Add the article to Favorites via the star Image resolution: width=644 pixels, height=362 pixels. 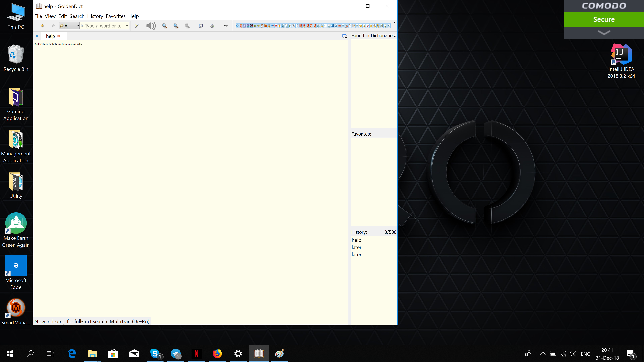click(x=226, y=26)
